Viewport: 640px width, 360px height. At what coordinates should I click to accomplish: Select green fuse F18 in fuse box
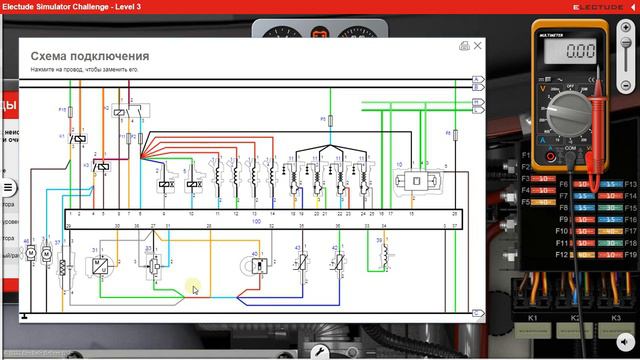pyautogui.click(x=610, y=243)
